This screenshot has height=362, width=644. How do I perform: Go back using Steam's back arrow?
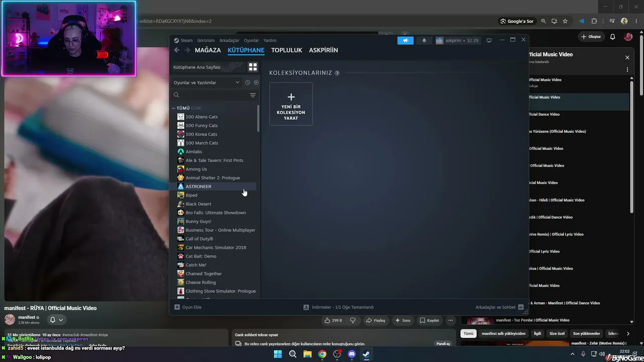(177, 50)
